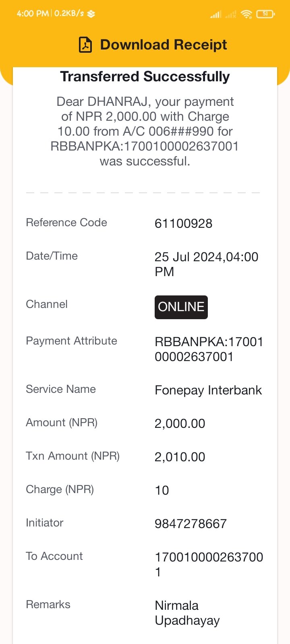
Task: Tap the 4:00 PM status bar clock
Action: (x=32, y=14)
